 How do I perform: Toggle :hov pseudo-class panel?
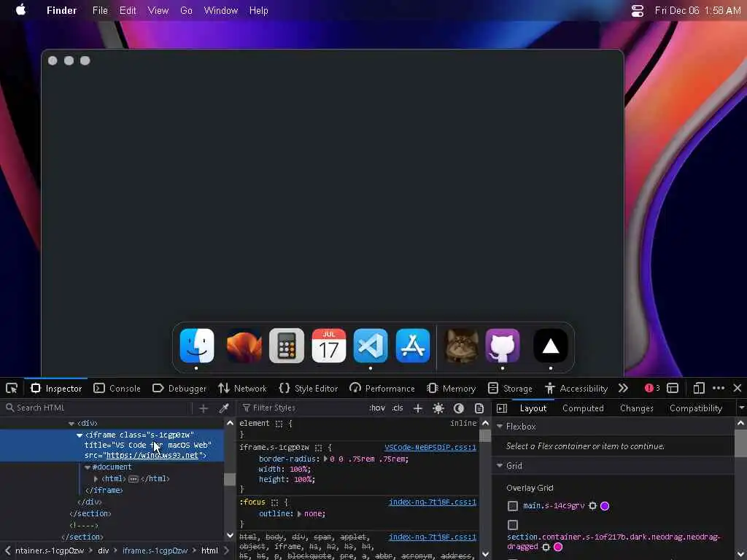point(377,408)
